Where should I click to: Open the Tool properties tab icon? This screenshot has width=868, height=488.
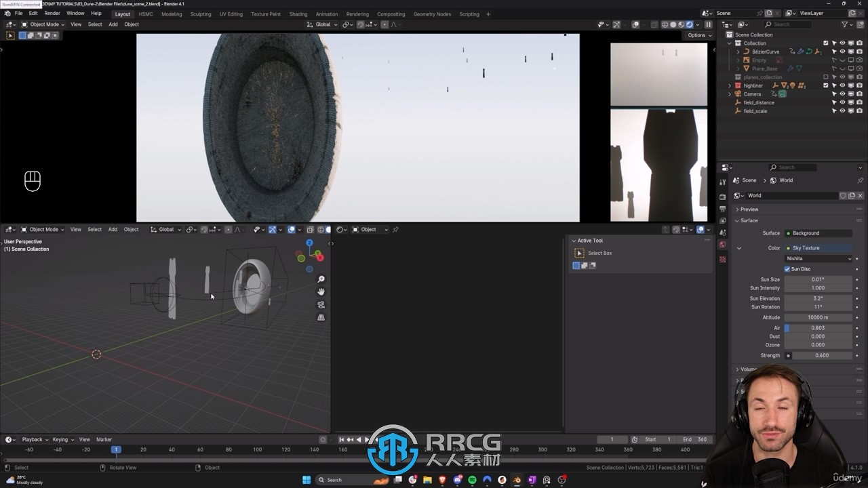click(x=722, y=182)
